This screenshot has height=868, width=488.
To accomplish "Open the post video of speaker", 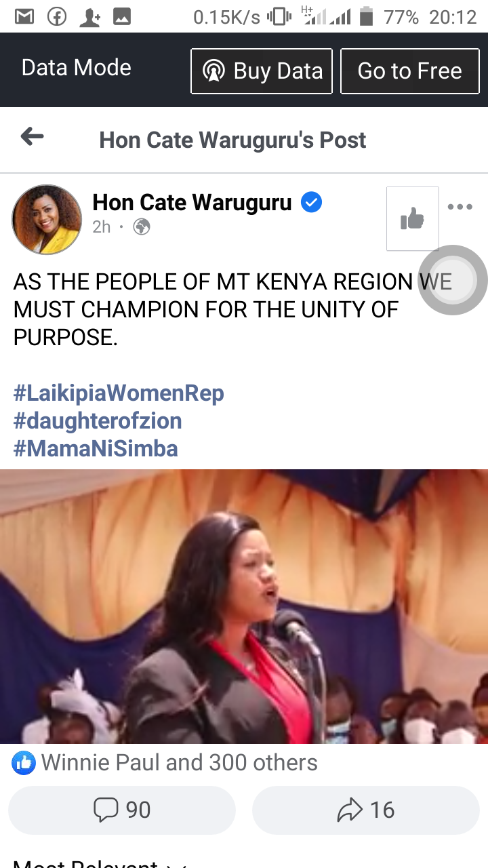I will (244, 606).
